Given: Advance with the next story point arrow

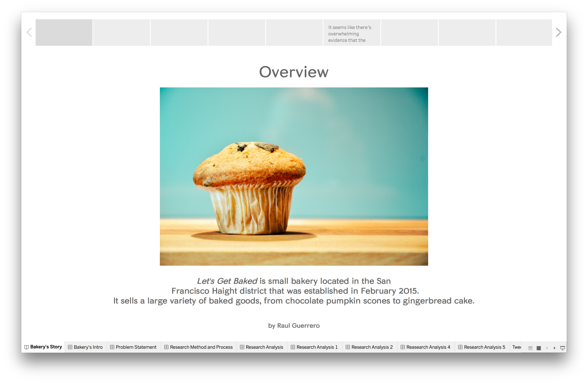Looking at the screenshot, I should [x=558, y=32].
